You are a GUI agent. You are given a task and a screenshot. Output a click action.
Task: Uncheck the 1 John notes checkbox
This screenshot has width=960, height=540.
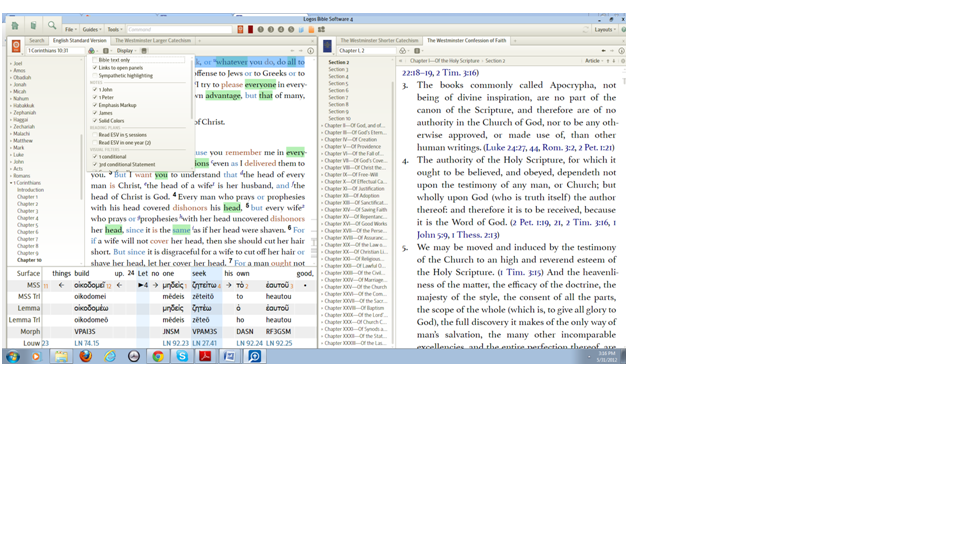[95, 89]
